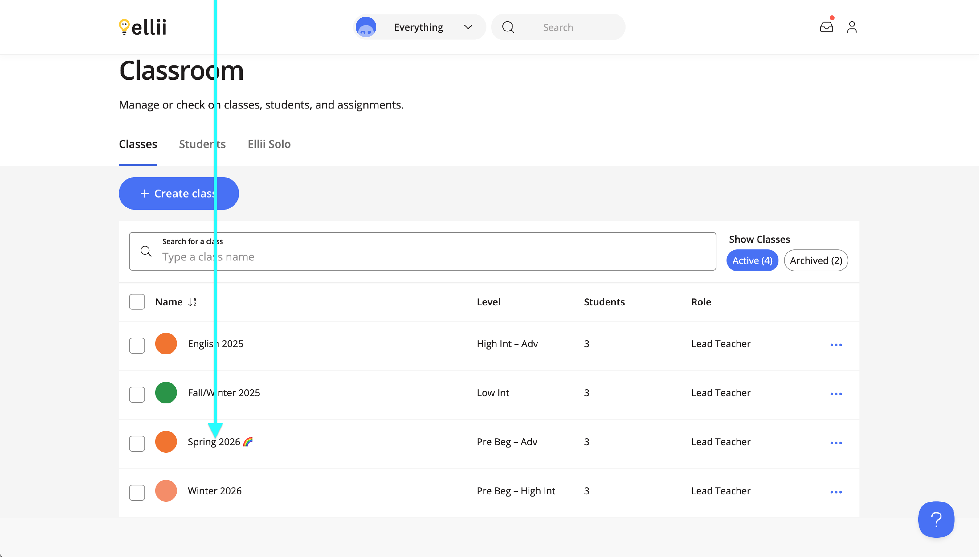Image resolution: width=980 pixels, height=557 pixels.
Task: Toggle the select-all classes checkbox
Action: tap(137, 302)
